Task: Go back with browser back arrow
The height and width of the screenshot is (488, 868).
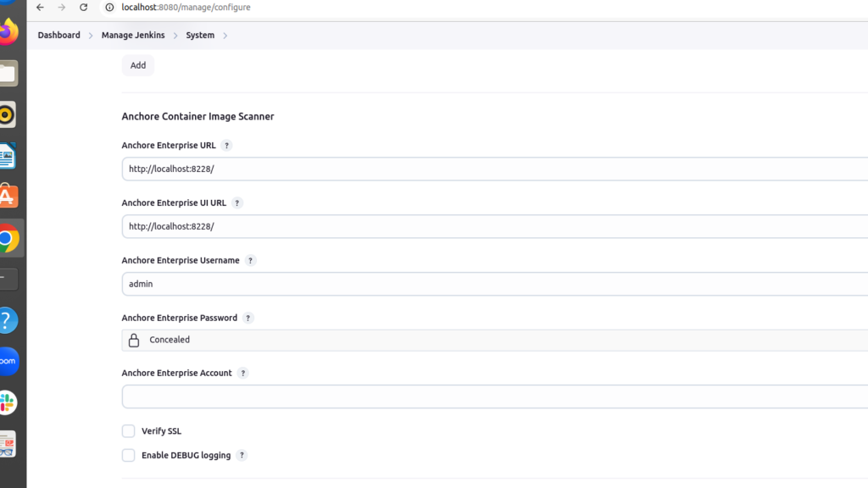Action: pyautogui.click(x=40, y=7)
